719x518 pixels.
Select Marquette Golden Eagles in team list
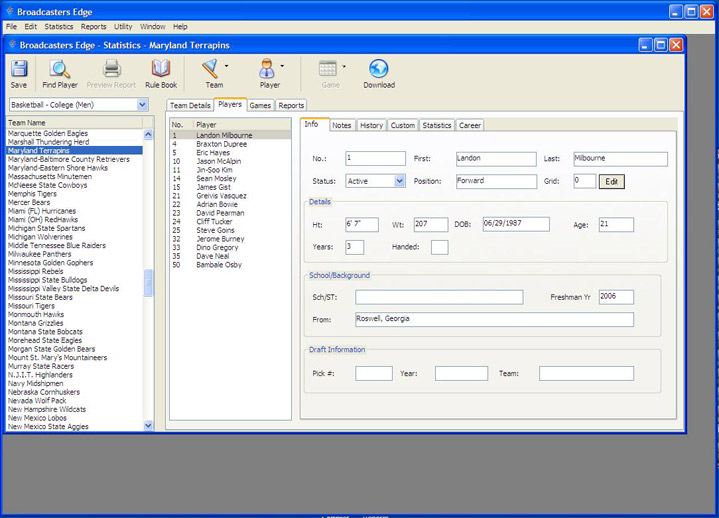48,133
